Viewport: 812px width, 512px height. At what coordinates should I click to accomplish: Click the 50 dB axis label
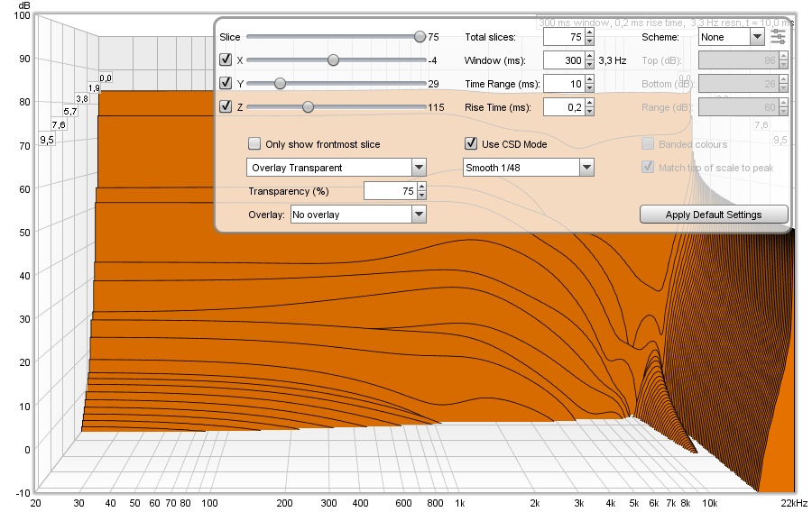[24, 233]
